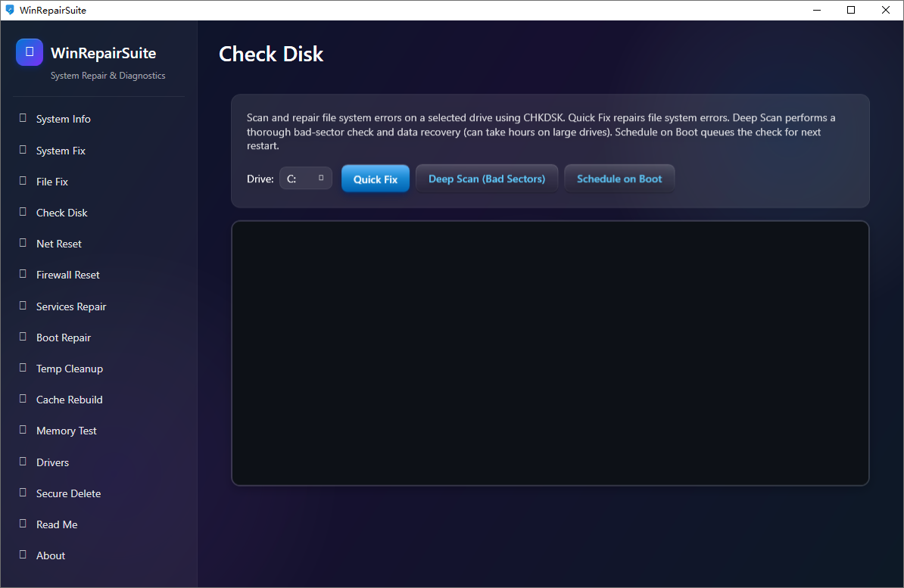Select File Fix from the sidebar
Screen dimensions: 904x588
98,182
